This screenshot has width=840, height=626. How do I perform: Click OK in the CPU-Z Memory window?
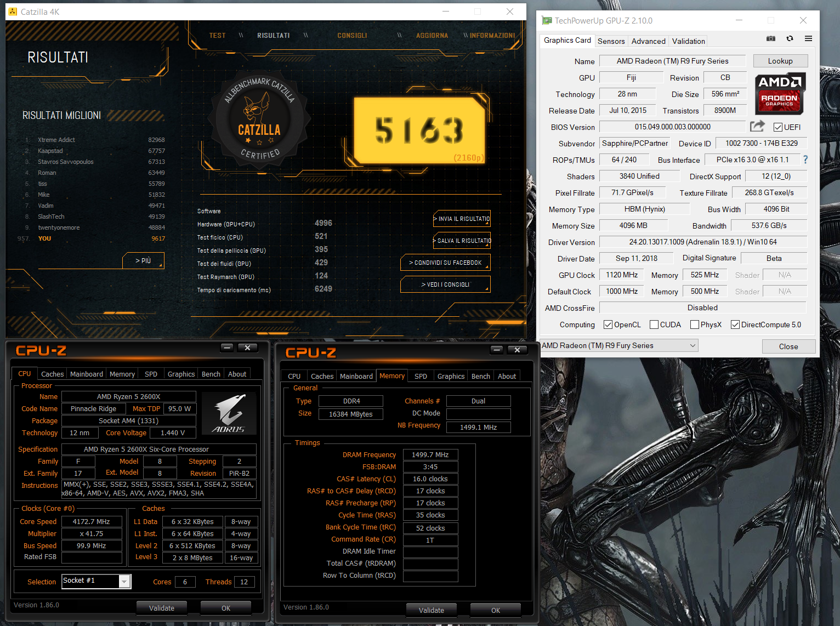click(x=496, y=610)
